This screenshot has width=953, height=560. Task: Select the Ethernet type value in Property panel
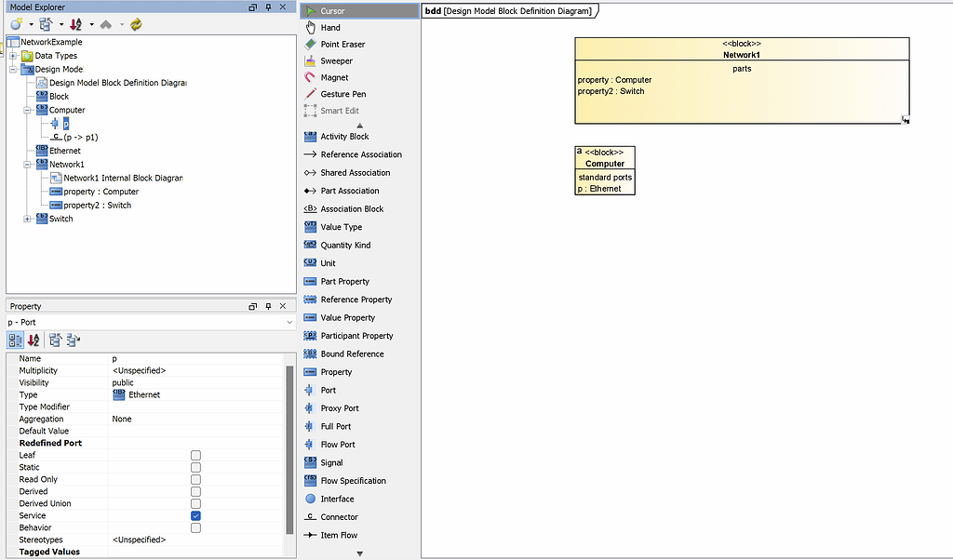click(143, 393)
